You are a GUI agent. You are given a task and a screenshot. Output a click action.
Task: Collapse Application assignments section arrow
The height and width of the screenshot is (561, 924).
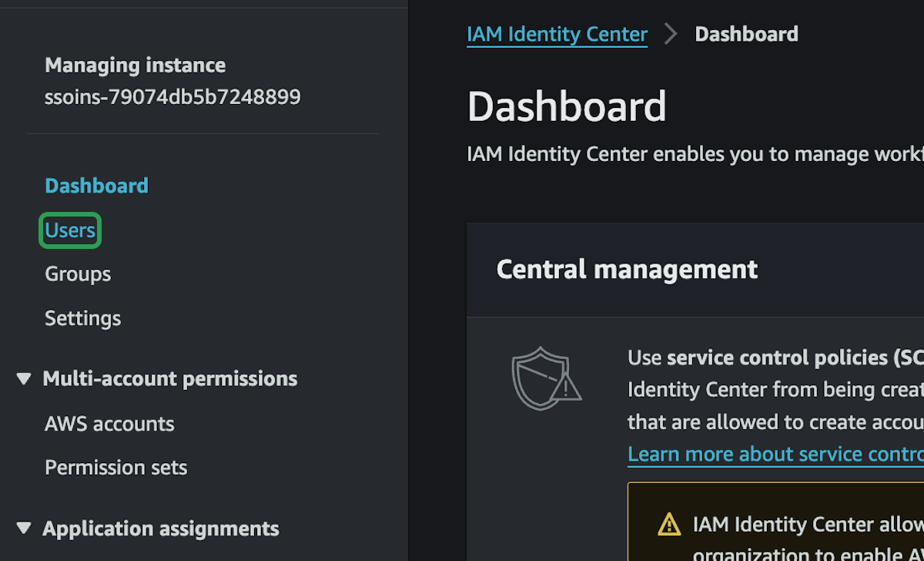click(24, 529)
